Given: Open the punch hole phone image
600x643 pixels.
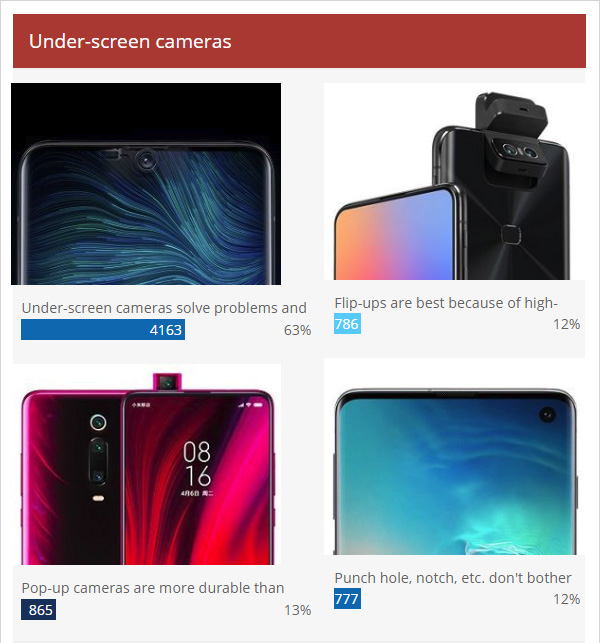Looking at the screenshot, I should (x=454, y=456).
